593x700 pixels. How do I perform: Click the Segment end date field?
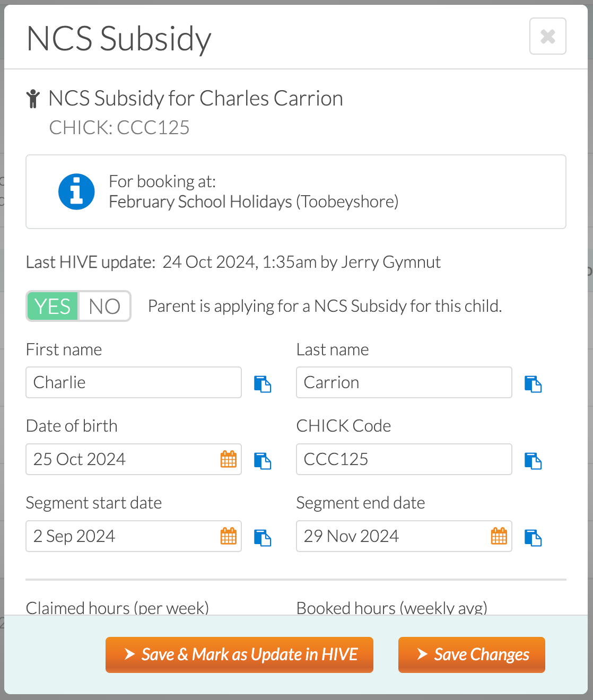click(x=404, y=536)
